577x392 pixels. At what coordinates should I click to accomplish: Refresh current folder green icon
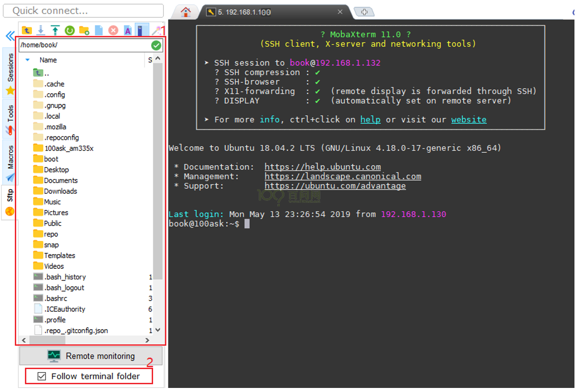coord(69,30)
